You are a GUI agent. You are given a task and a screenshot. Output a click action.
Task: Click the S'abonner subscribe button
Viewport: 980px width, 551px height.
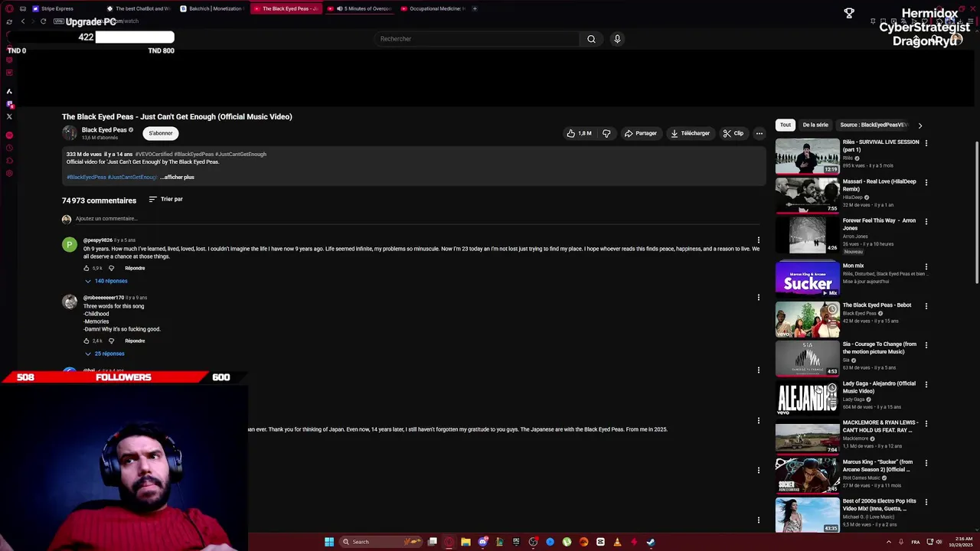[161, 133]
